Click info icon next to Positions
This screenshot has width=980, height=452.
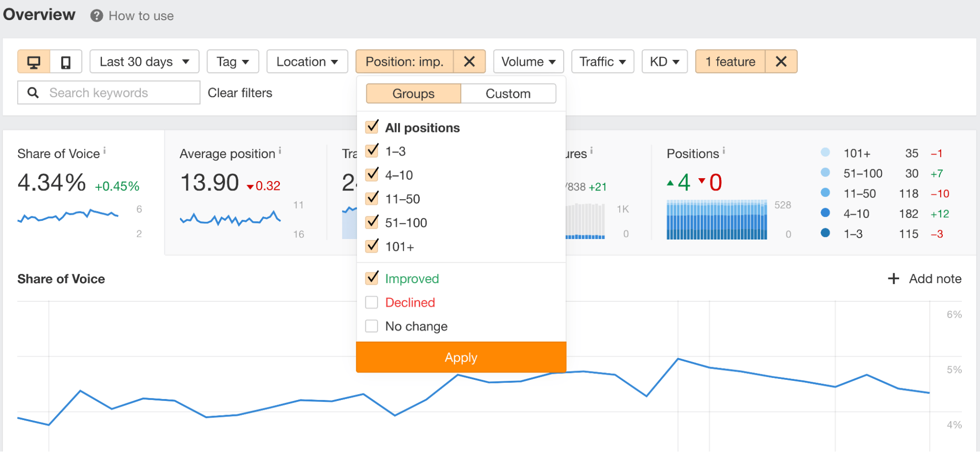click(x=724, y=151)
